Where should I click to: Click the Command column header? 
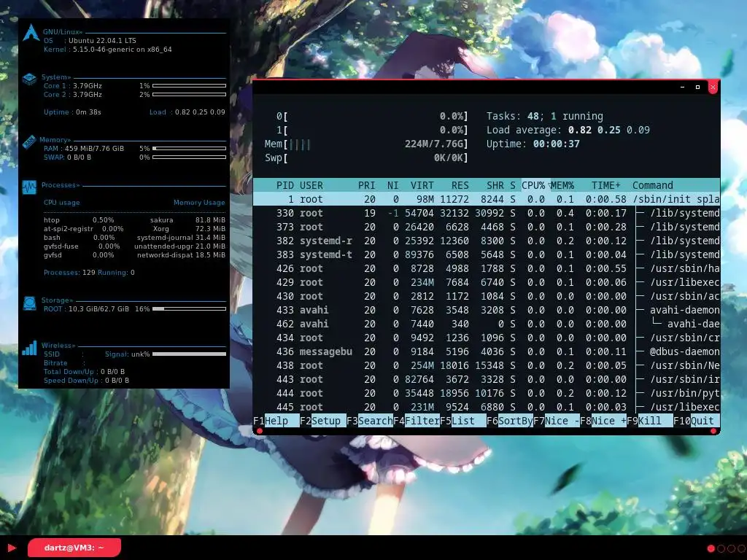[653, 185]
